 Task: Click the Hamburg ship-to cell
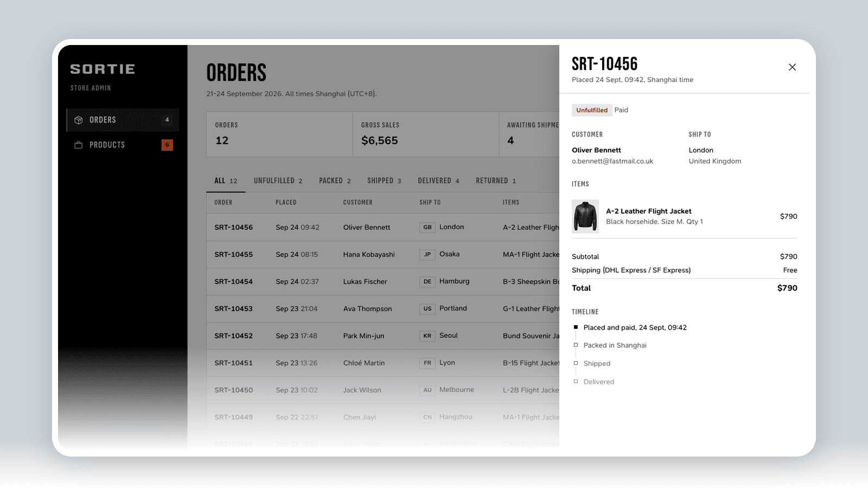point(455,281)
